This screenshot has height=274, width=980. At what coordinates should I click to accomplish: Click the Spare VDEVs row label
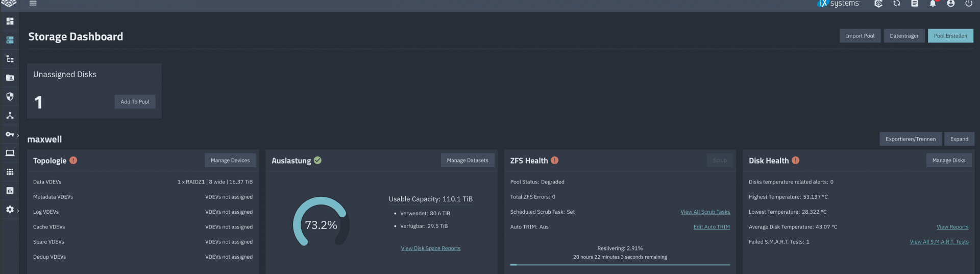pyautogui.click(x=48, y=242)
